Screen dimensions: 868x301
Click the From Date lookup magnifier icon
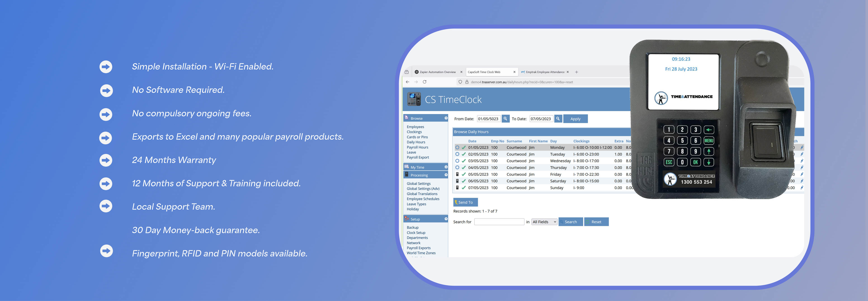(x=505, y=119)
